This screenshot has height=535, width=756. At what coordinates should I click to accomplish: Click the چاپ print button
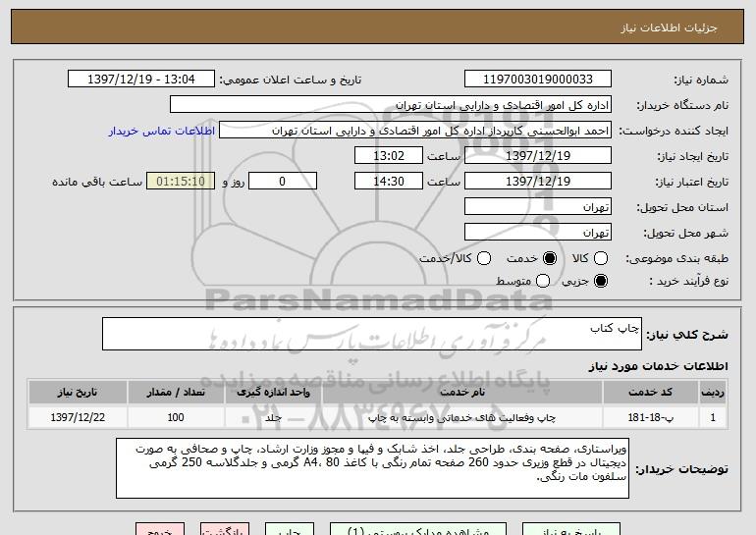coord(290,529)
